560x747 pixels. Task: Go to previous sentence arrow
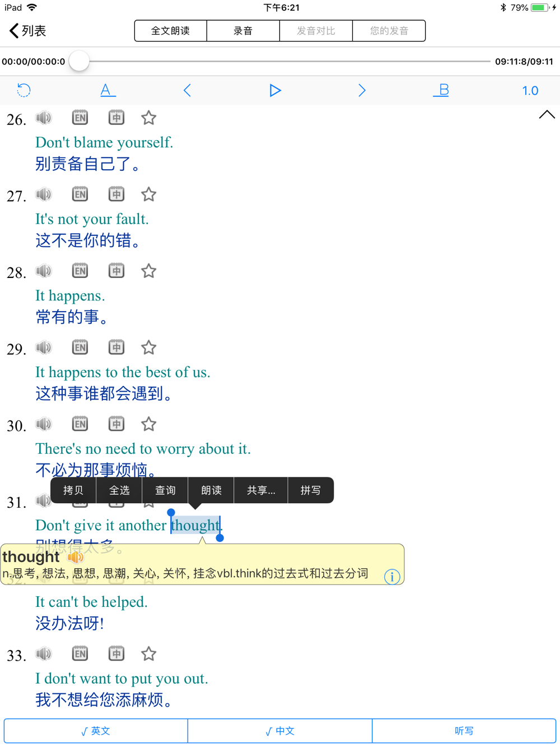click(x=188, y=90)
